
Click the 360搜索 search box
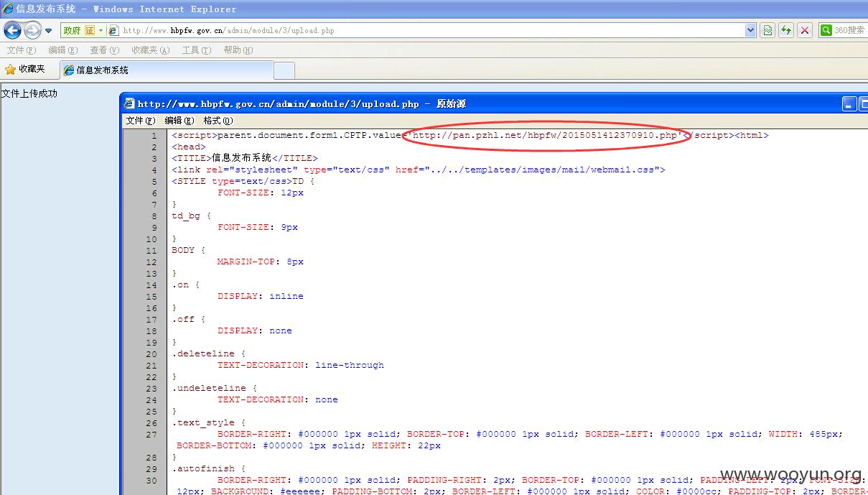pyautogui.click(x=844, y=30)
